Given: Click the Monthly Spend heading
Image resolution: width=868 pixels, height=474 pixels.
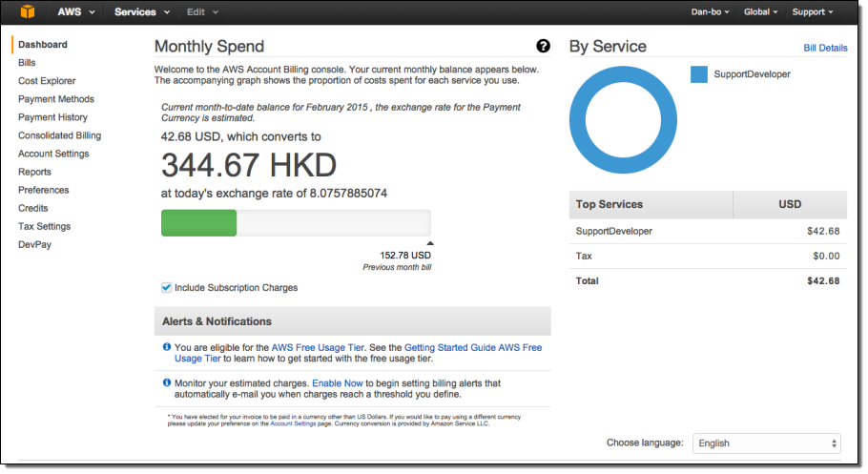Looking at the screenshot, I should click(x=209, y=47).
